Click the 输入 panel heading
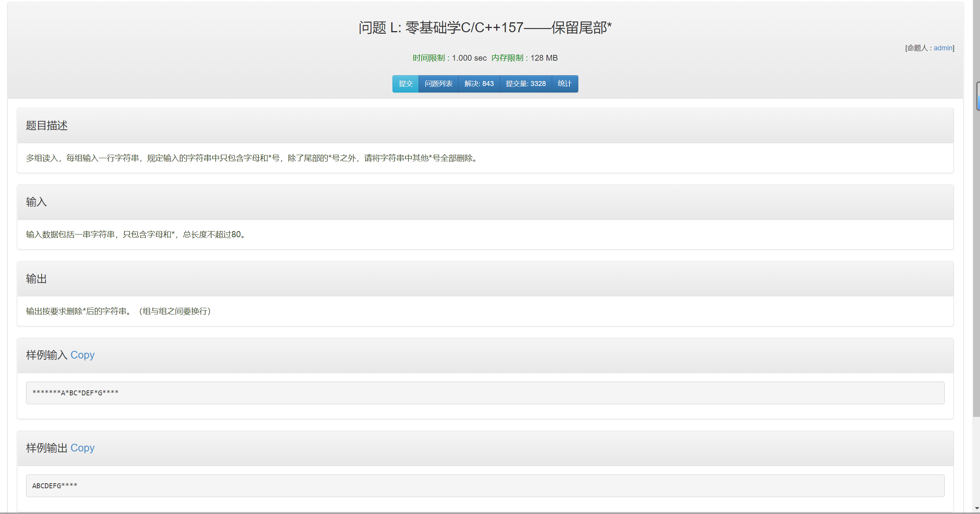The image size is (980, 514). 36,202
